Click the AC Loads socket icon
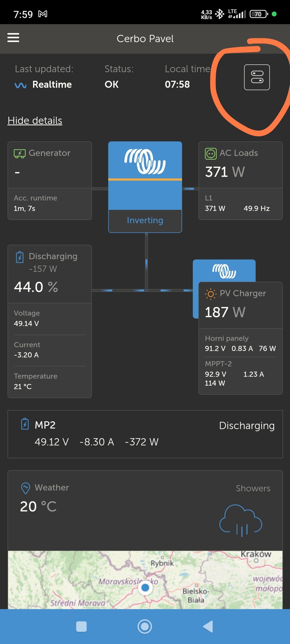The image size is (290, 644). point(211,154)
